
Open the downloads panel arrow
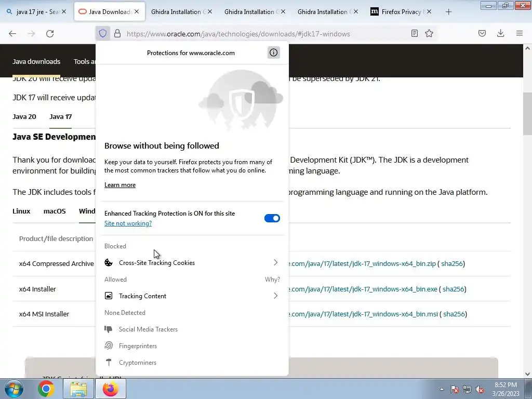[500, 33]
